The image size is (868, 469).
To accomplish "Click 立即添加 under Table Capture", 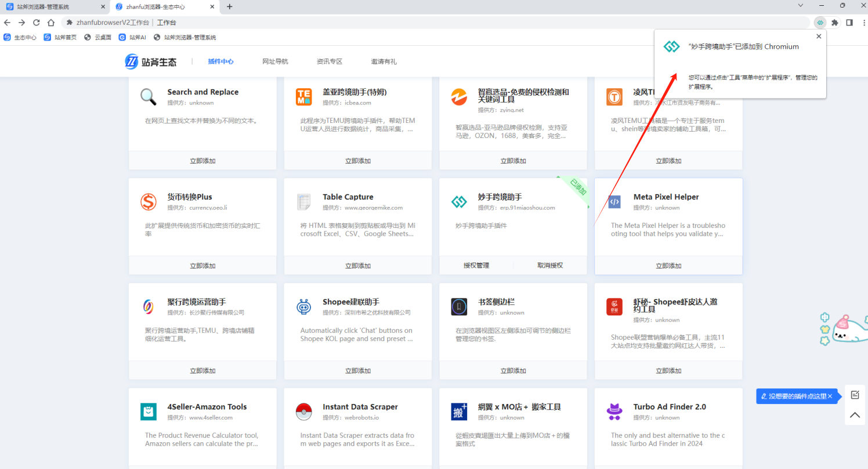I will point(358,266).
